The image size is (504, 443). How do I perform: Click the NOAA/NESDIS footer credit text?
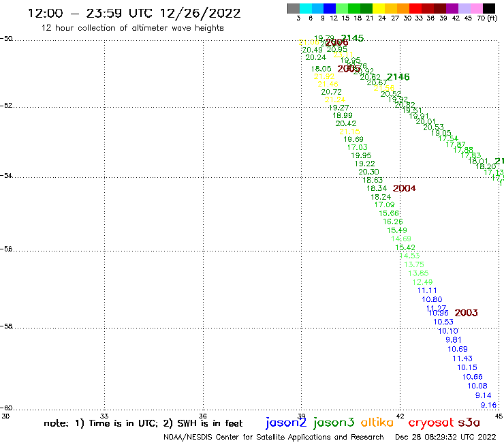[274, 437]
